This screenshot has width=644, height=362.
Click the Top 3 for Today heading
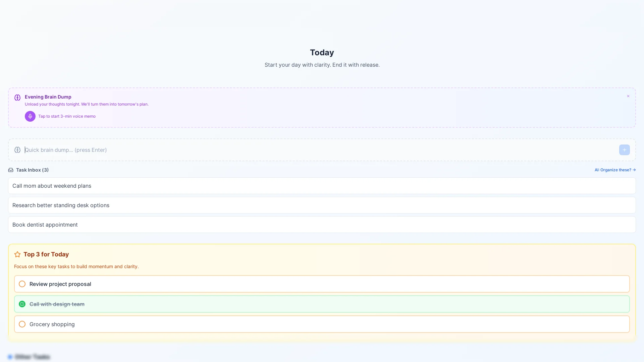click(x=46, y=254)
